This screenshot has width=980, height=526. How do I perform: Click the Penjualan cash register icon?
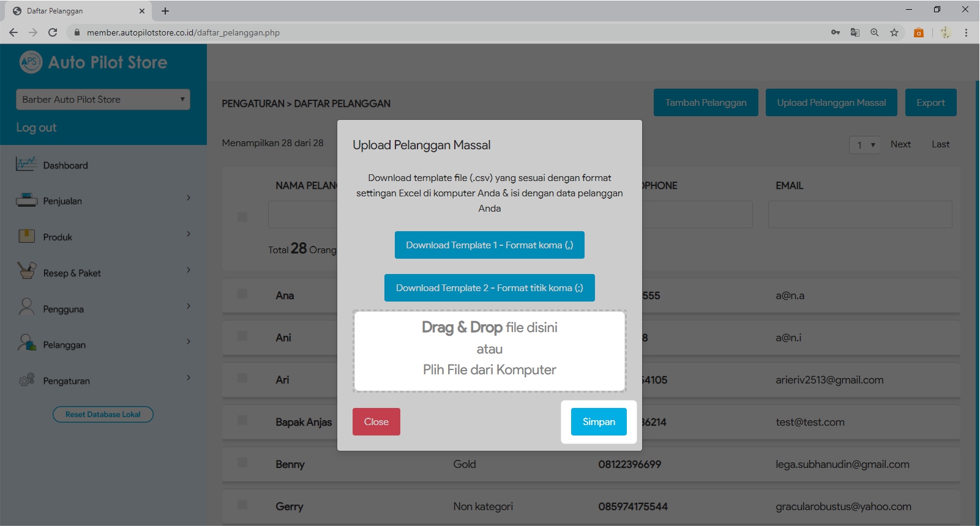[26, 201]
